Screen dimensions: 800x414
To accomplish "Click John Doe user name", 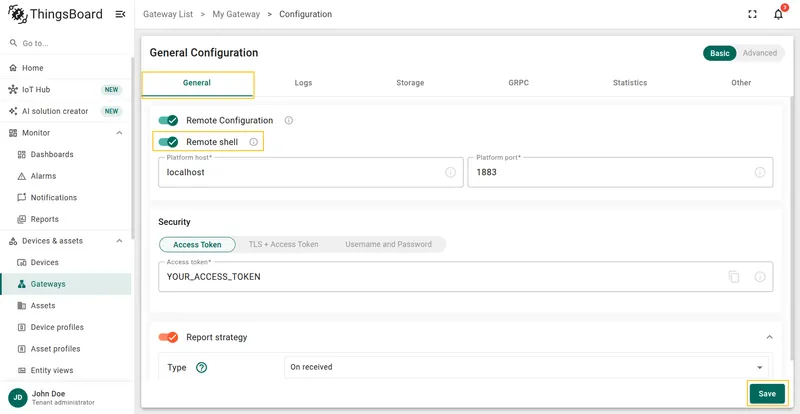I will [x=48, y=394].
